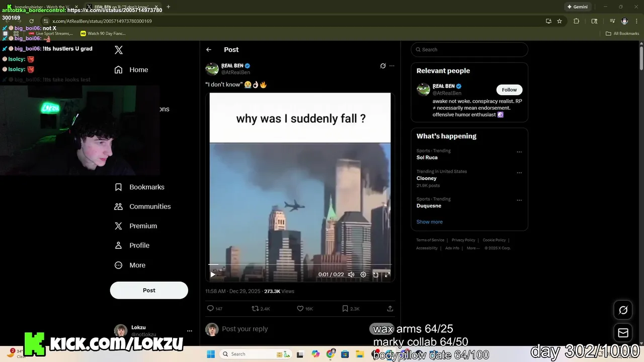Viewport: 644px width, 362px height.
Task: Open Bookmarks in the X sidebar
Action: (139, 187)
